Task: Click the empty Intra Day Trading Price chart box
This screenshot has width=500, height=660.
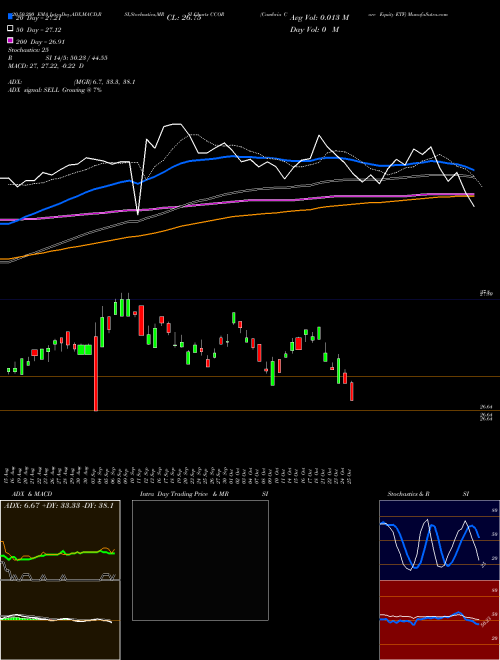Action: point(200,560)
